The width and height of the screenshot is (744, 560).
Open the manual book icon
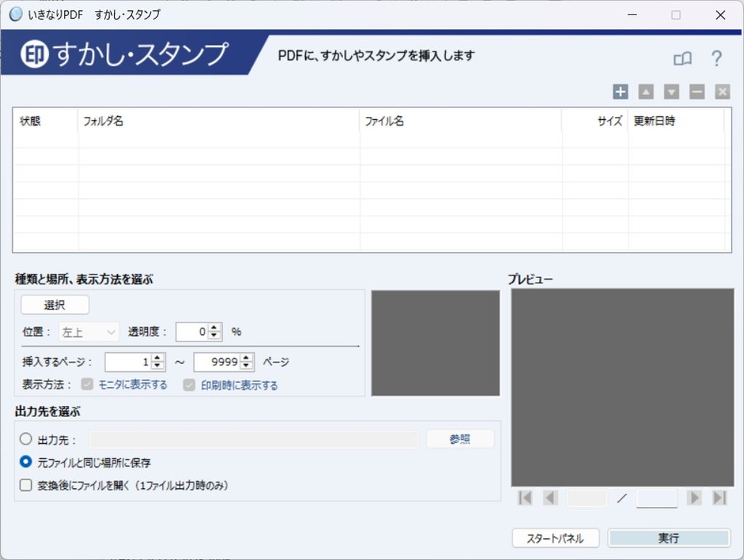pos(683,59)
